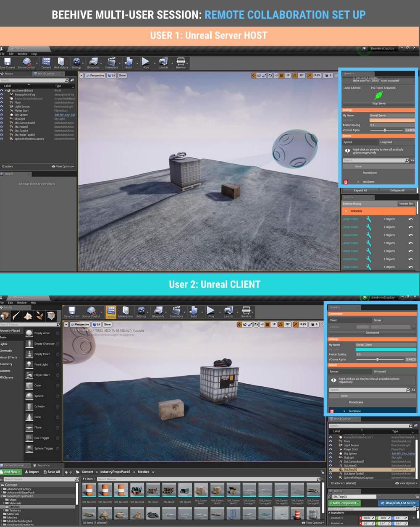Collapse testScene group in BeeHive History

346,211
